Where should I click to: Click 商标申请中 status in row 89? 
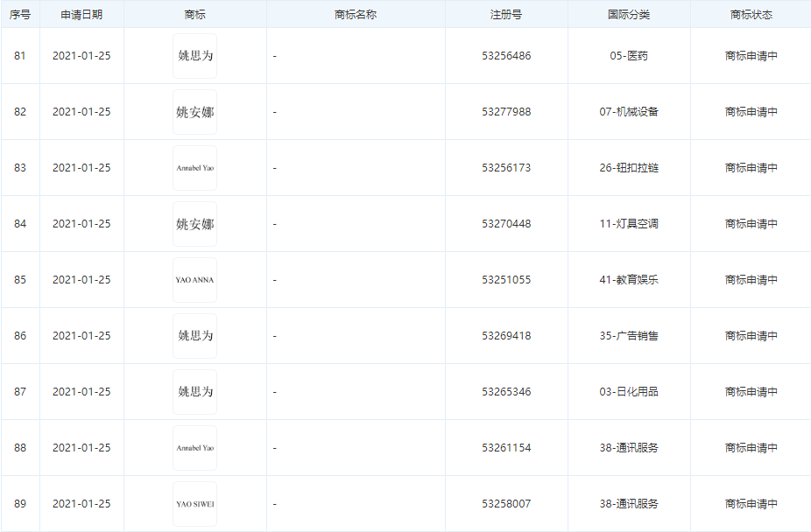(x=751, y=504)
